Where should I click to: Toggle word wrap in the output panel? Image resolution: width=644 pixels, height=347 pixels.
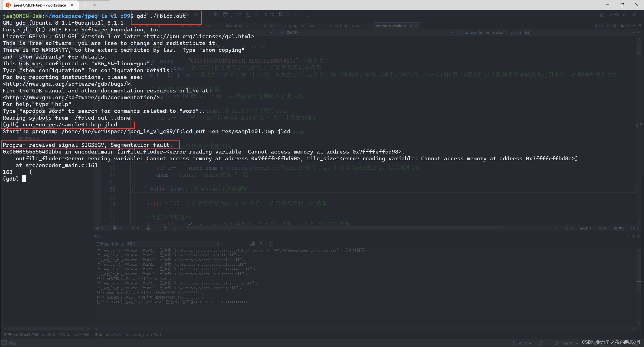[x=262, y=244]
